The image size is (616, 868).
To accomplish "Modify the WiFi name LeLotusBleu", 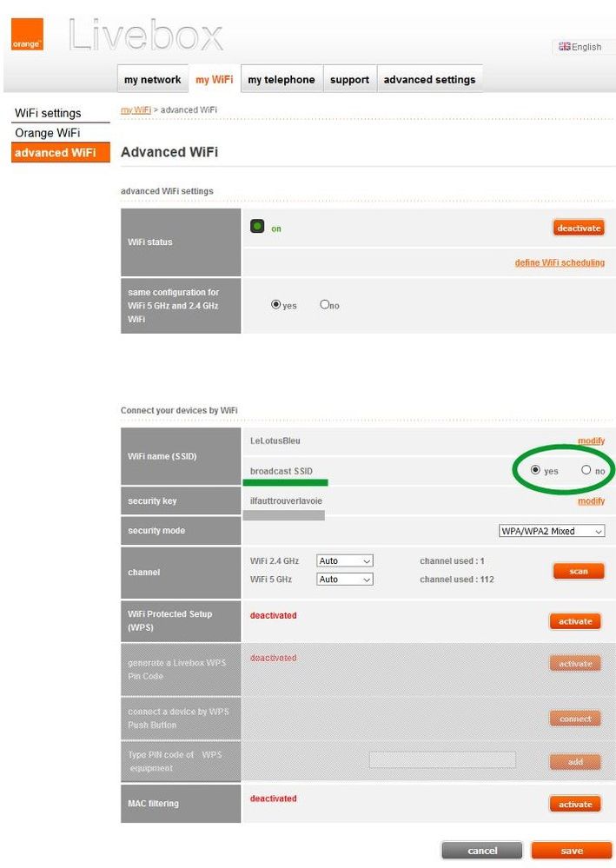I will click(x=591, y=441).
